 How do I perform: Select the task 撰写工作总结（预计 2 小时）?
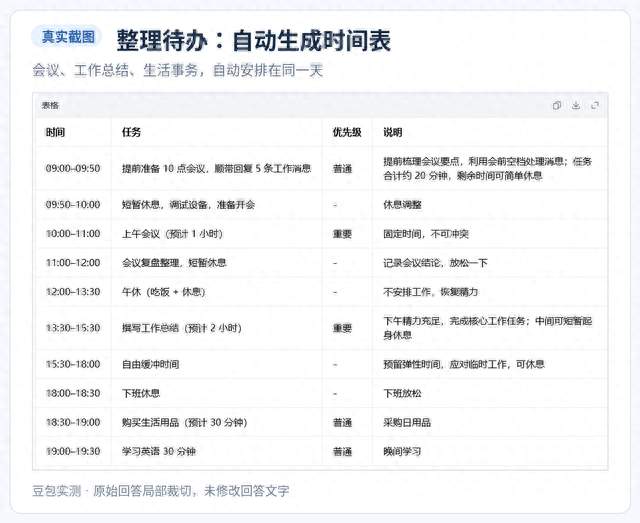point(182,328)
